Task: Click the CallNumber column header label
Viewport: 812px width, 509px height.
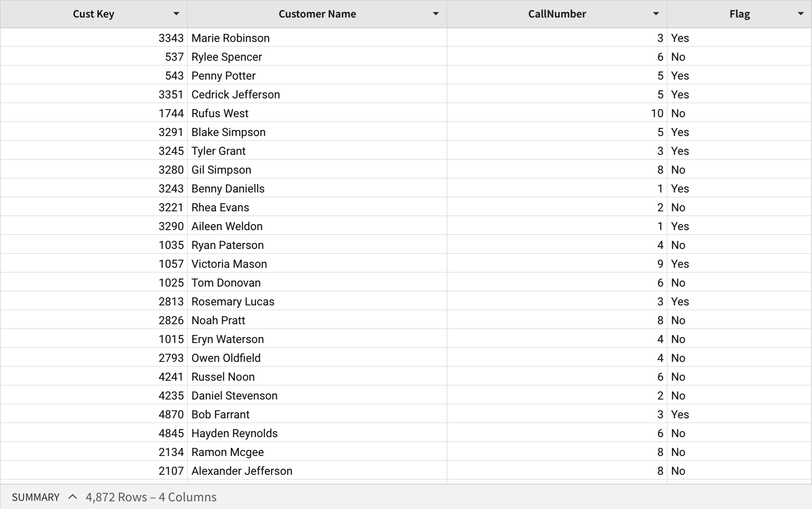Action: (x=557, y=14)
